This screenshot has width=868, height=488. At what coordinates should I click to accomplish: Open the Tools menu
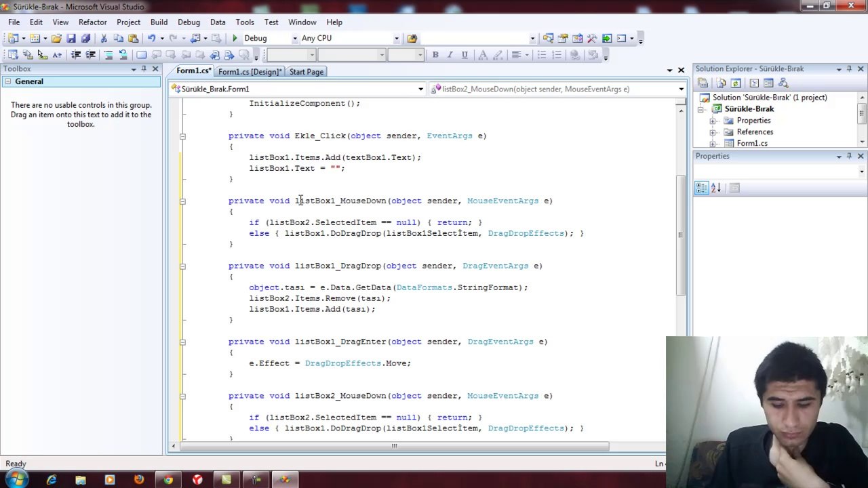[245, 22]
